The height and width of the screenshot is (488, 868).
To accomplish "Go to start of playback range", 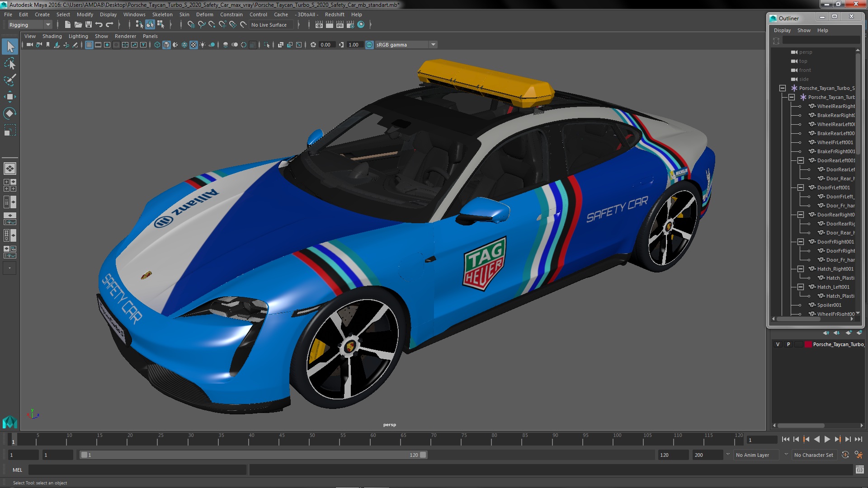I will [786, 439].
